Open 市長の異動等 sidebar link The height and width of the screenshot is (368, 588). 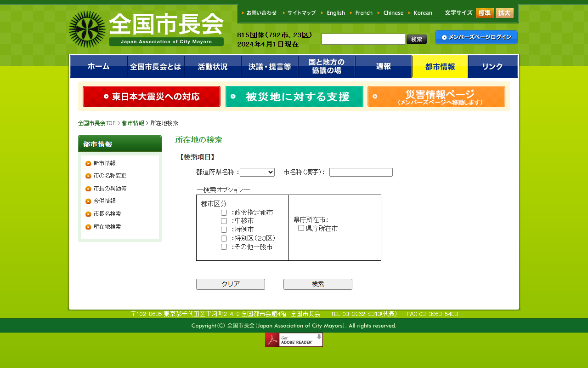point(110,189)
